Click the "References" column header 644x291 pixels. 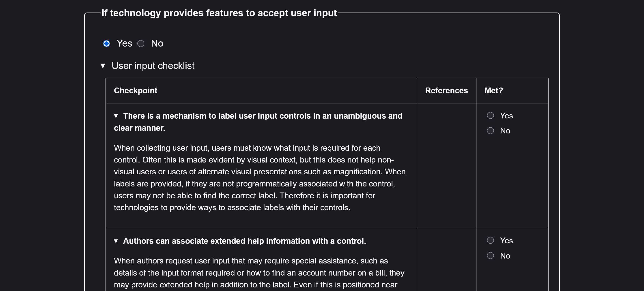point(446,90)
